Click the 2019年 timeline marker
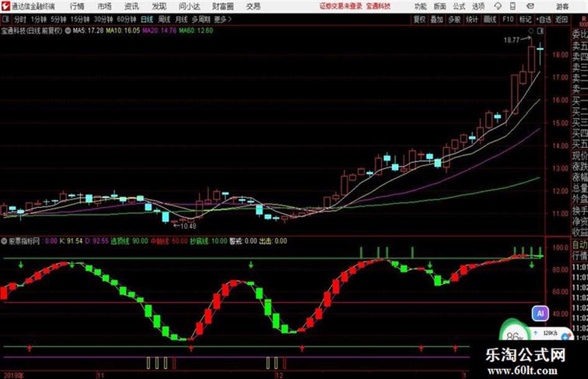This screenshot has width=588, height=379. coord(14,375)
